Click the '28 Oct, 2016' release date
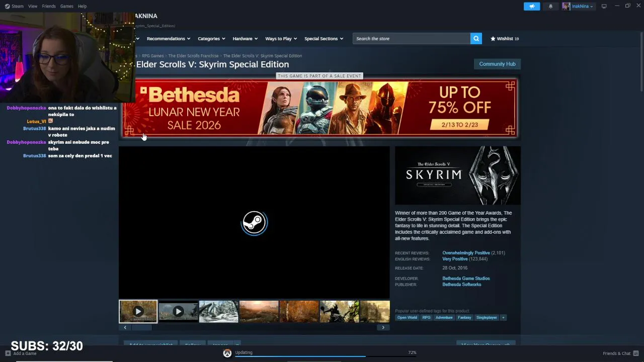The width and height of the screenshot is (644, 362). pyautogui.click(x=455, y=268)
